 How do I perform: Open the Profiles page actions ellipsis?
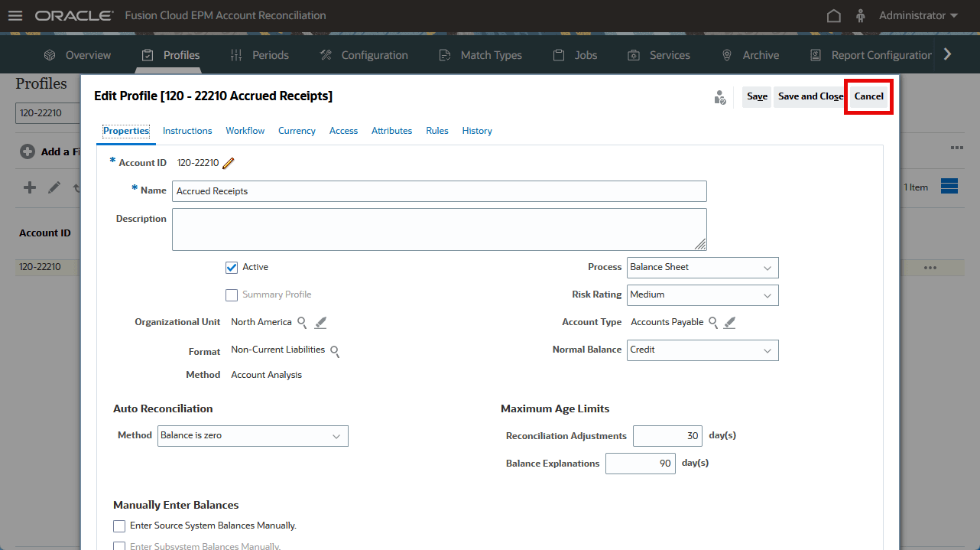[957, 148]
